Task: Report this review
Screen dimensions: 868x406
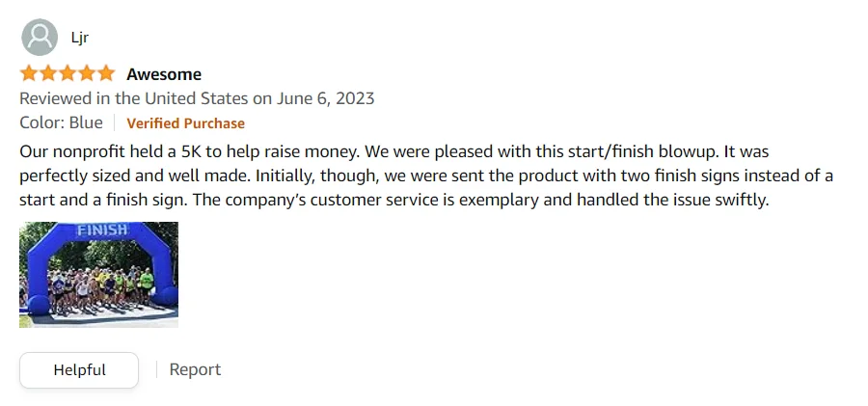Action: (x=195, y=369)
